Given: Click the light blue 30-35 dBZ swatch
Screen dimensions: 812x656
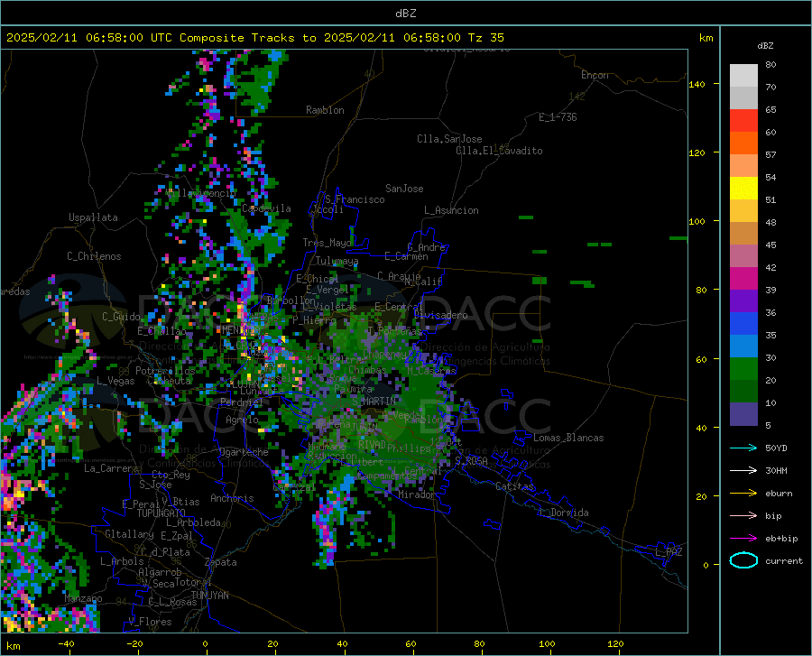Looking at the screenshot, I should (743, 346).
